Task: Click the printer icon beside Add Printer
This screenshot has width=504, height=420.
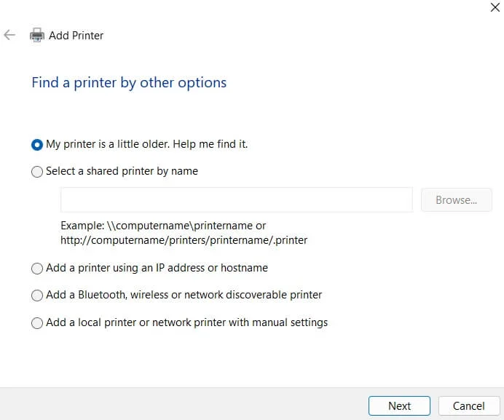Action: [36, 35]
